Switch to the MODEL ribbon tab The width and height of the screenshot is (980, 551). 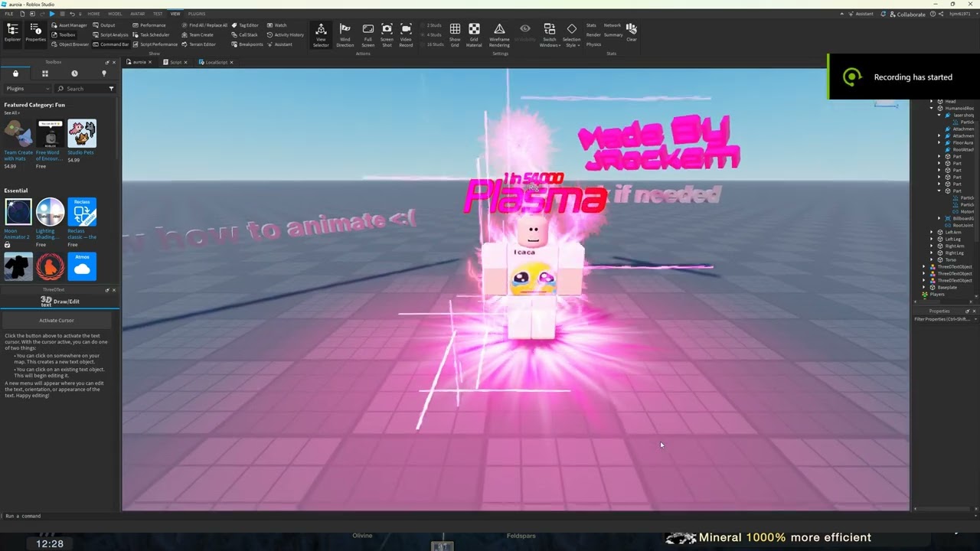pos(115,14)
